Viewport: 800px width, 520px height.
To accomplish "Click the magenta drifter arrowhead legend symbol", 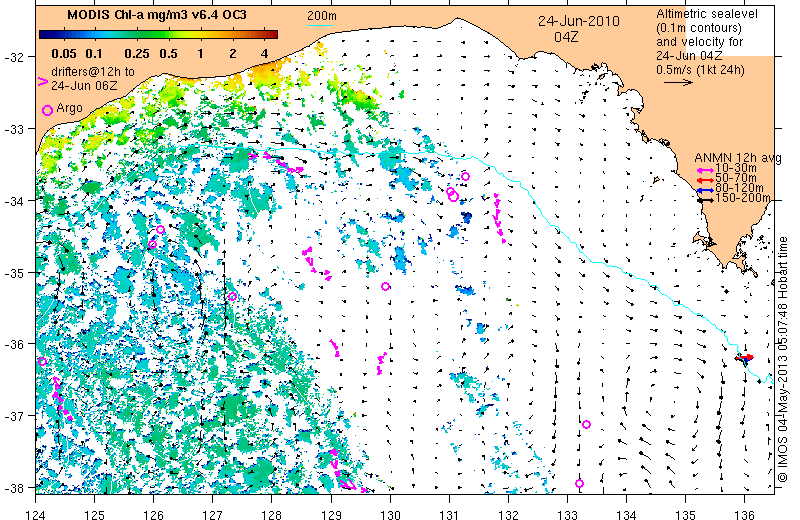I will point(43,82).
